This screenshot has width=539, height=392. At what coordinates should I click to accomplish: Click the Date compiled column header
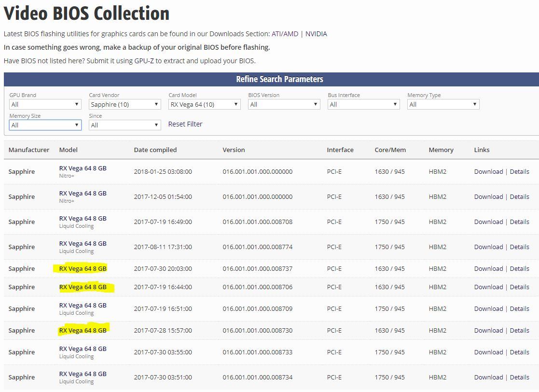point(155,150)
